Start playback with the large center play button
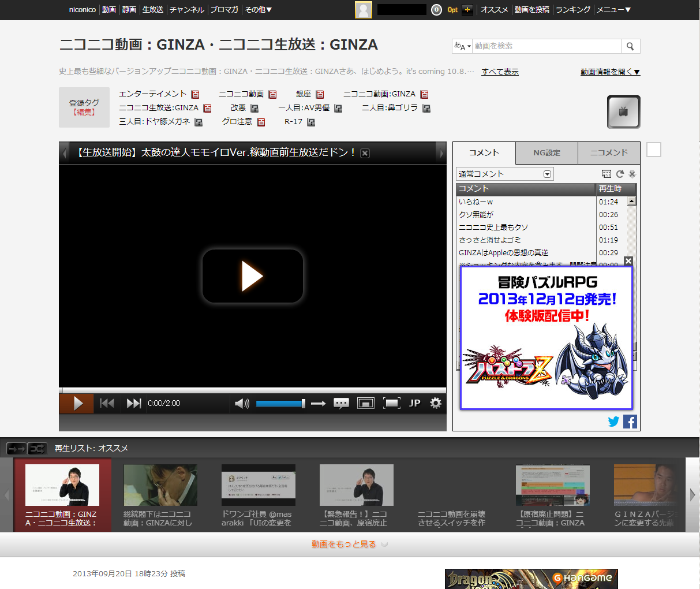 click(252, 276)
